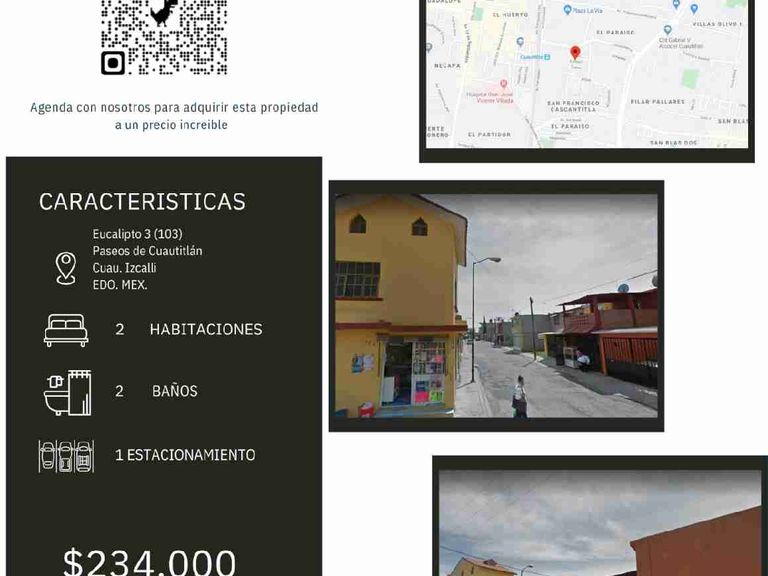Click the parked cars estacionamiento icon

point(66,456)
